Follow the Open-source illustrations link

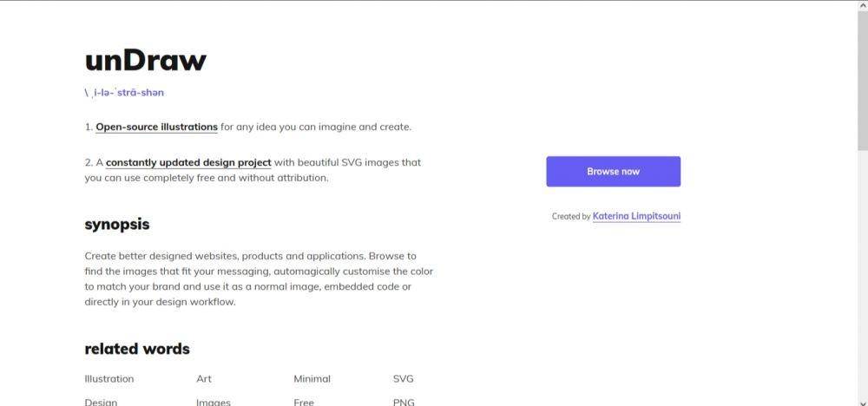click(x=156, y=127)
